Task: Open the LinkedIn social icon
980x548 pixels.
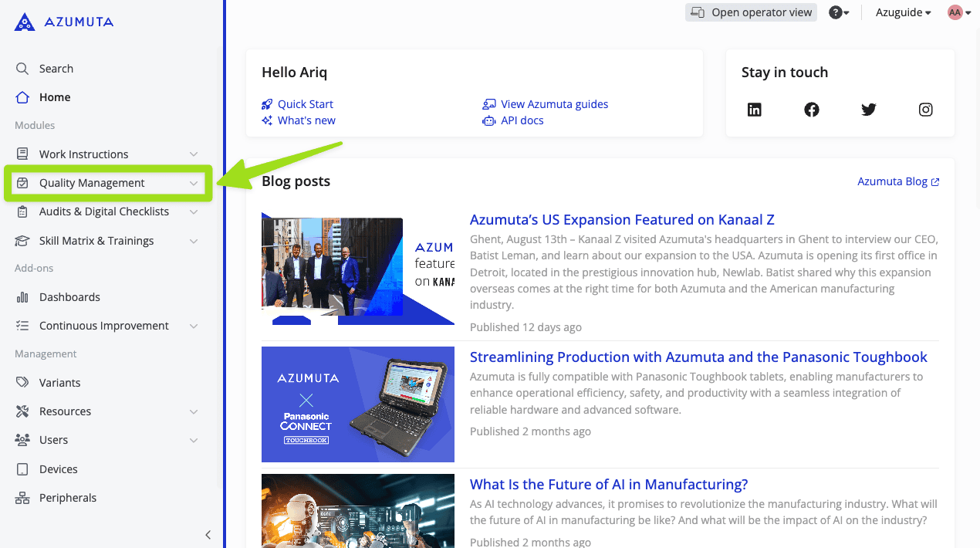Action: [x=755, y=110]
